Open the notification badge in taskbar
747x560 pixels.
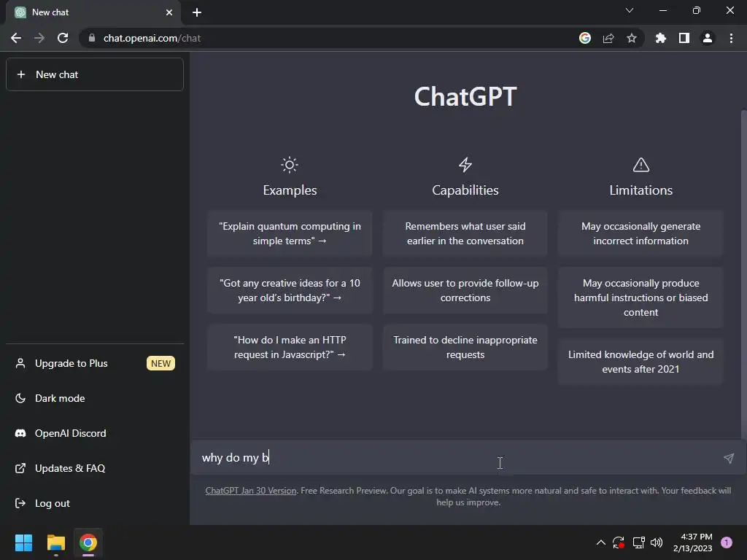pyautogui.click(x=727, y=542)
